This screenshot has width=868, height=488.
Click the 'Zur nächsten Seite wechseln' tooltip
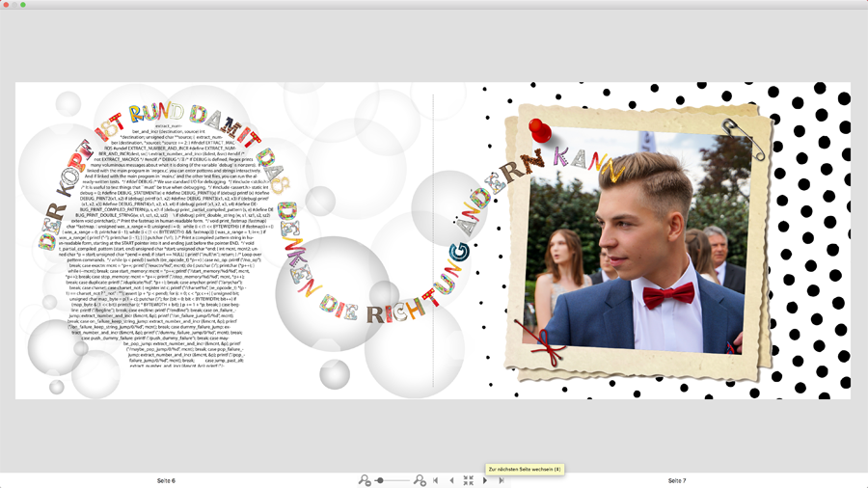[x=524, y=469]
